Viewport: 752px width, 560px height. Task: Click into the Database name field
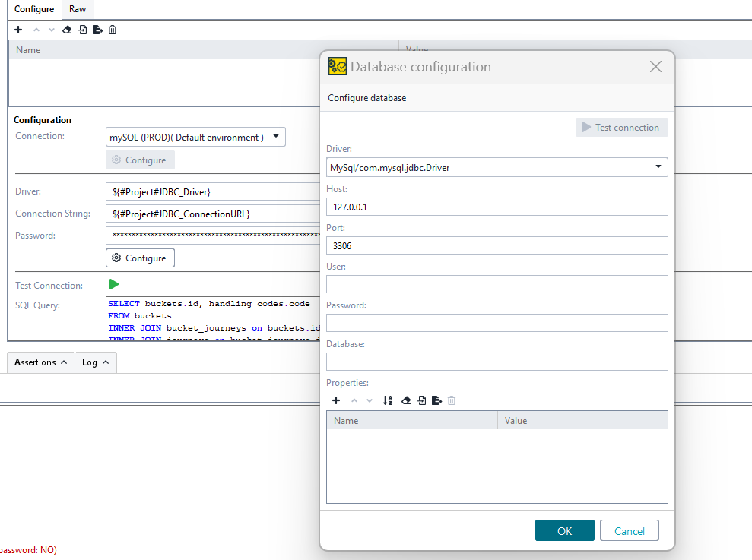(x=497, y=362)
